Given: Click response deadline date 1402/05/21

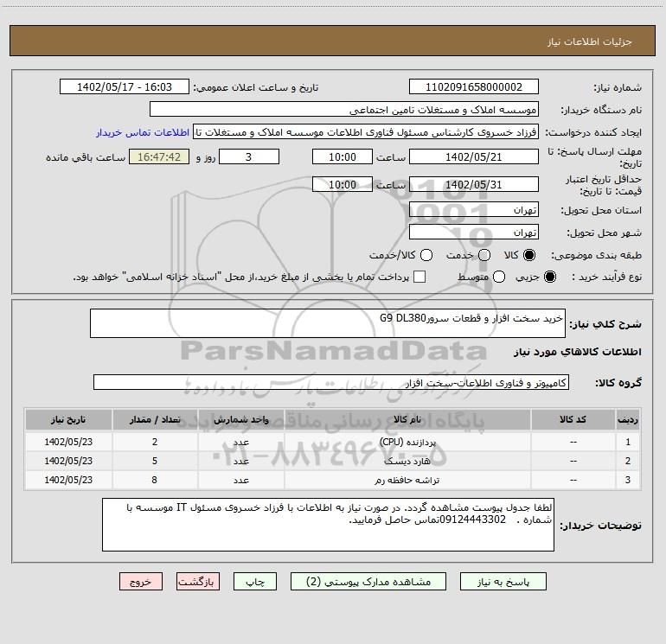Looking at the screenshot, I should 474,156.
